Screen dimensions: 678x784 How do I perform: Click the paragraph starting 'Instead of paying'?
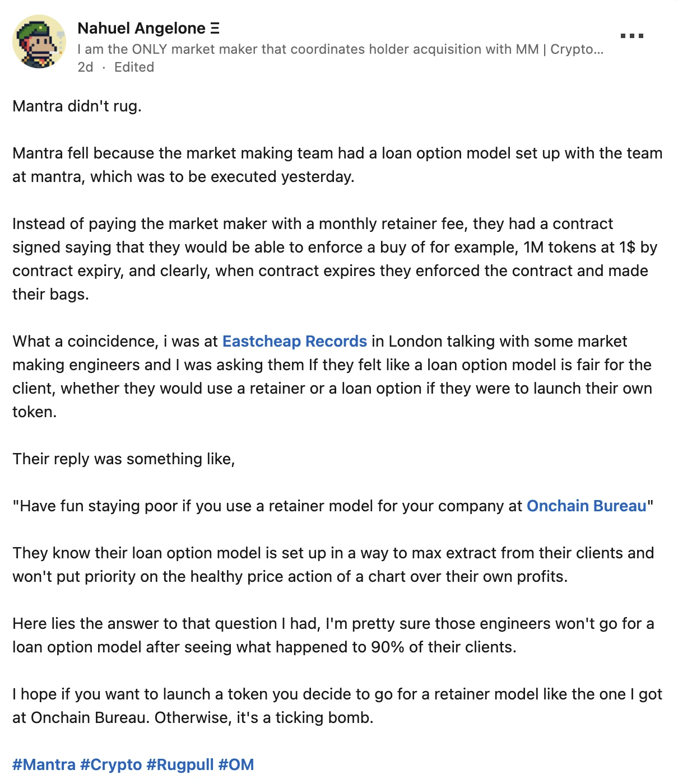[335, 259]
